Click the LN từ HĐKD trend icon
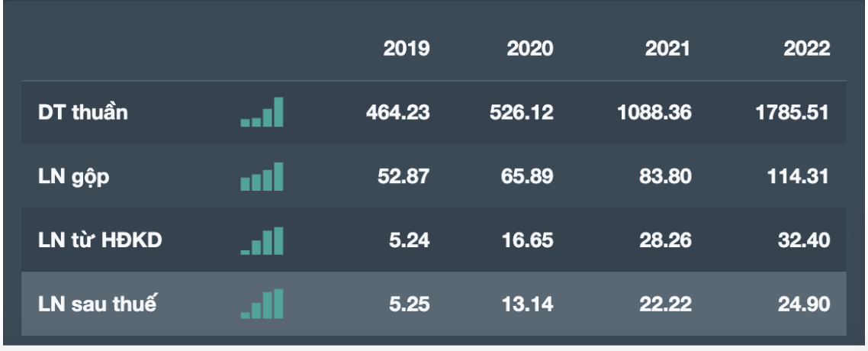 [262, 241]
